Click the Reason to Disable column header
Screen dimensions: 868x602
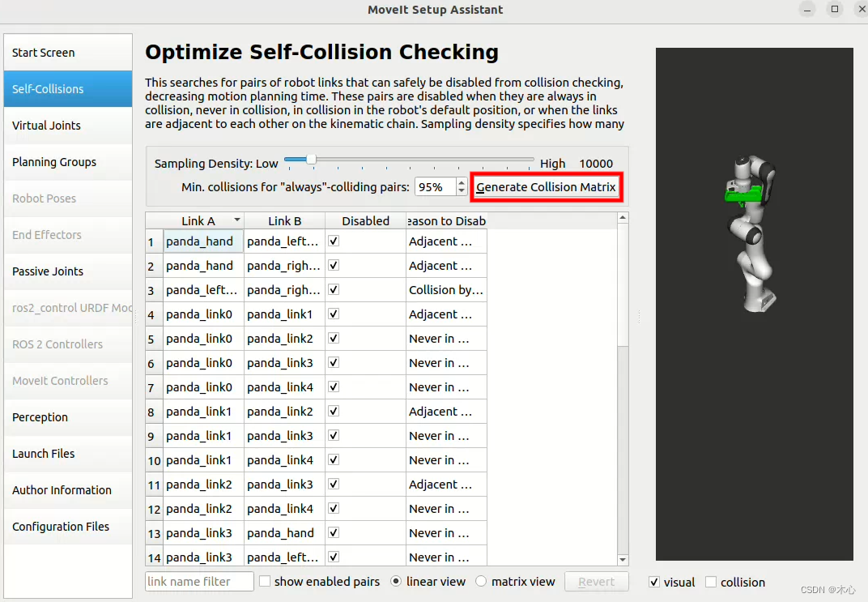[x=447, y=221]
